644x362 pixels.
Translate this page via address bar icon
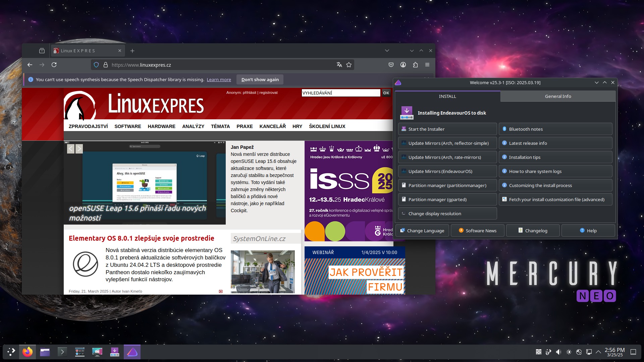[x=339, y=65]
